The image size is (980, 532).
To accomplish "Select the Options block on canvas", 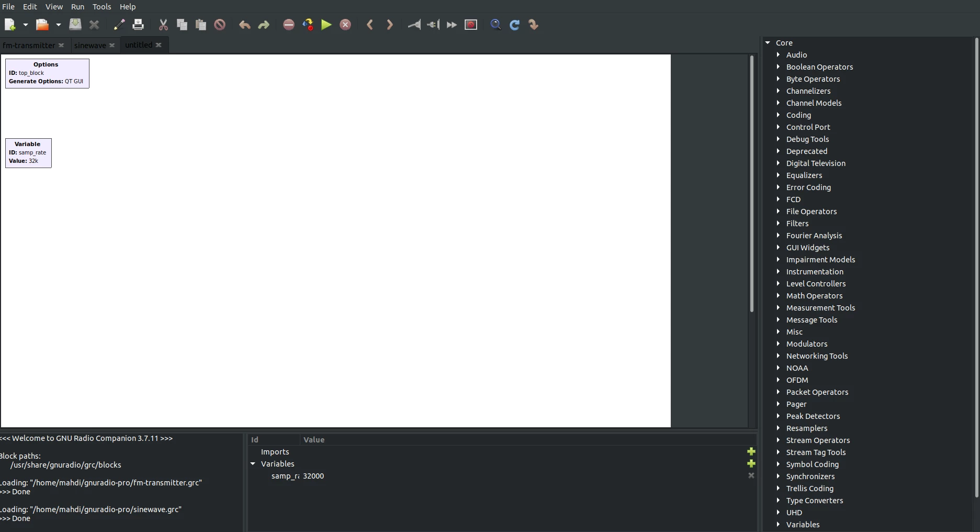I will tap(47, 73).
